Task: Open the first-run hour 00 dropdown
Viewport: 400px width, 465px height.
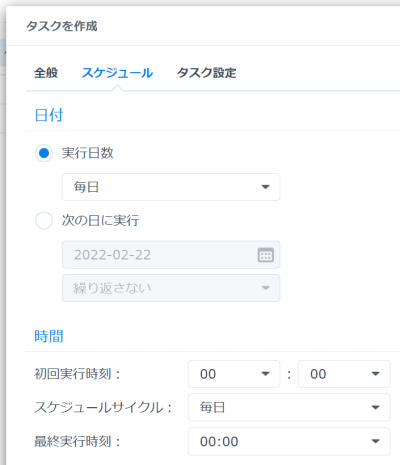Action: [234, 374]
